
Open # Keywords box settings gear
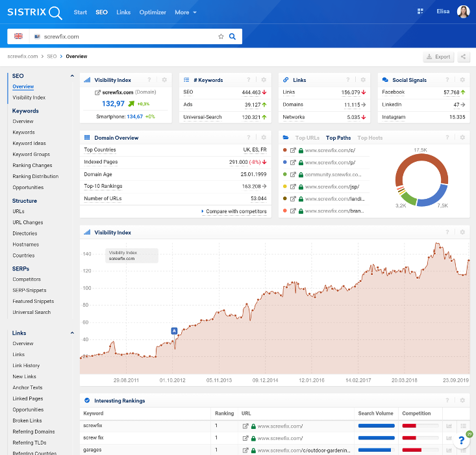[x=264, y=80]
